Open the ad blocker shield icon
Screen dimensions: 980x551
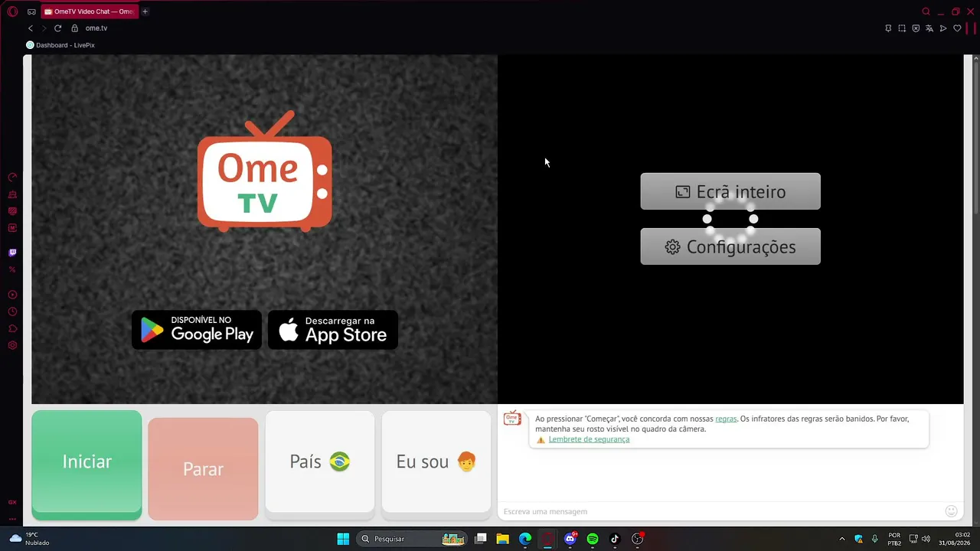(x=916, y=28)
